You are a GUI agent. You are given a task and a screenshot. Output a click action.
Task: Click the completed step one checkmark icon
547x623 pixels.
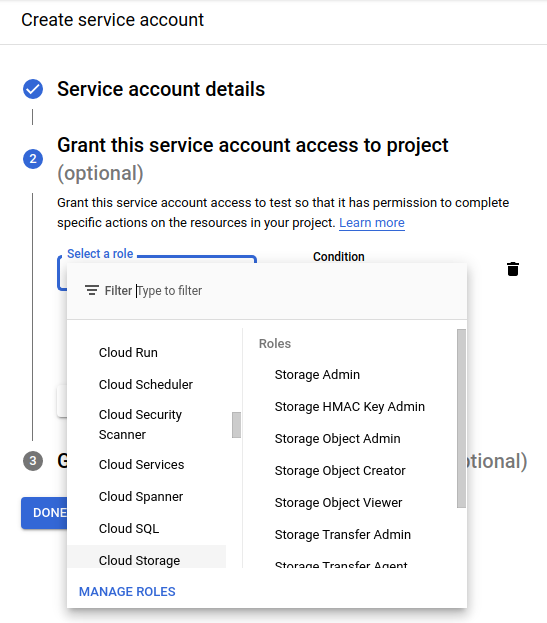coord(33,89)
